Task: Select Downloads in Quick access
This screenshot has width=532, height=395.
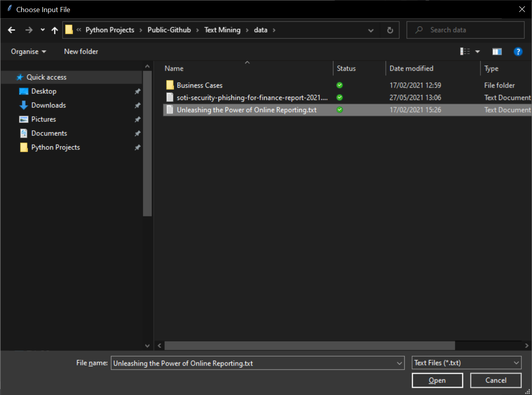Action: click(48, 105)
